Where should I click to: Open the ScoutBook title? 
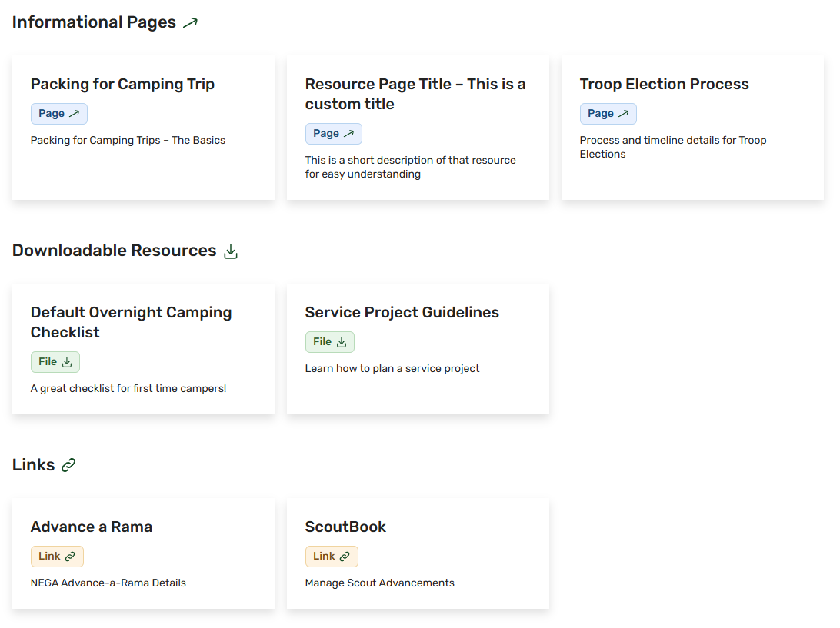345,527
